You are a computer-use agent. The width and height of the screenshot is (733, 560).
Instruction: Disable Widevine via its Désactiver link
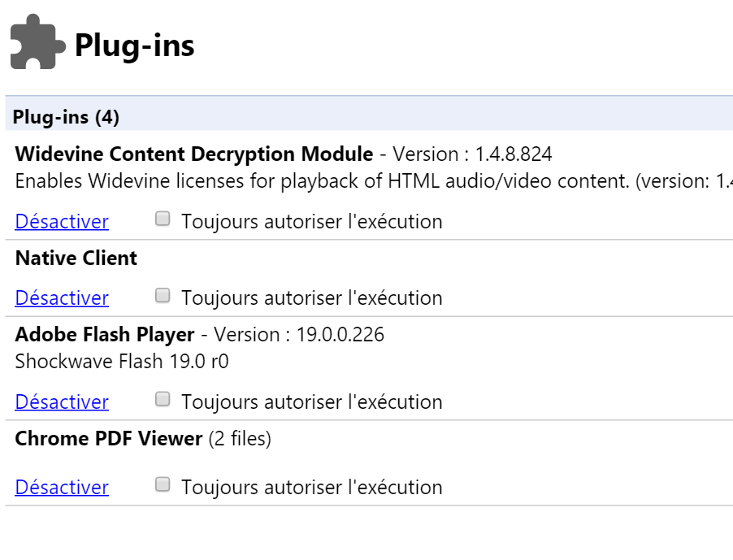point(62,222)
